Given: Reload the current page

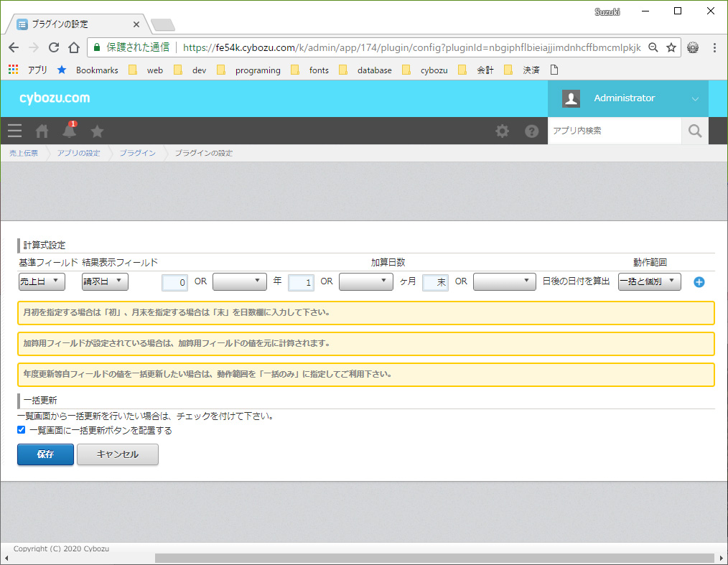Looking at the screenshot, I should click(54, 47).
